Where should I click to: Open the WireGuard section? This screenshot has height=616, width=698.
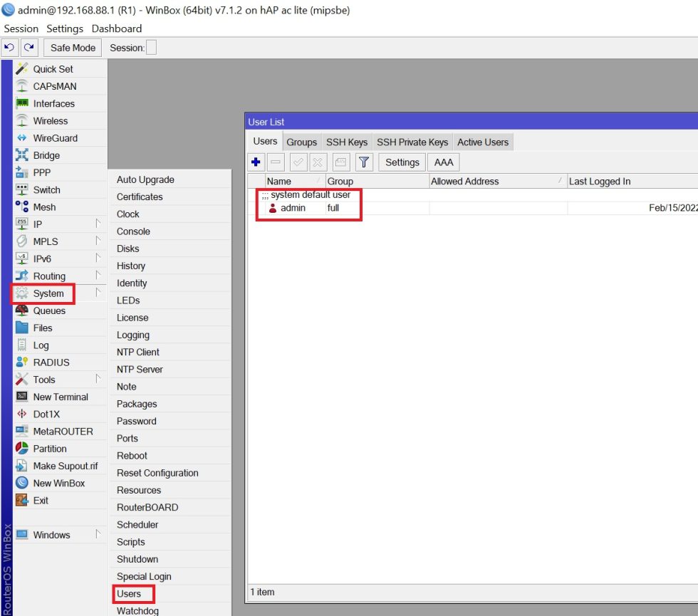tap(56, 137)
